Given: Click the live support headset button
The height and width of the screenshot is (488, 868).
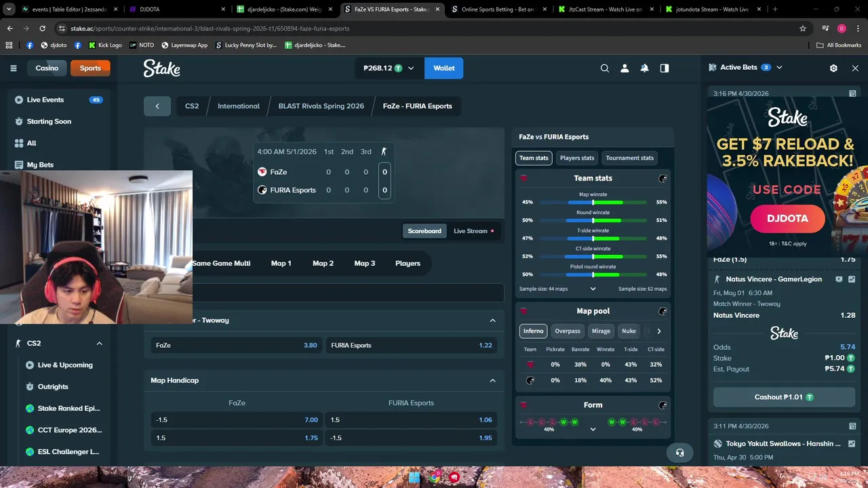Looking at the screenshot, I should (x=679, y=453).
